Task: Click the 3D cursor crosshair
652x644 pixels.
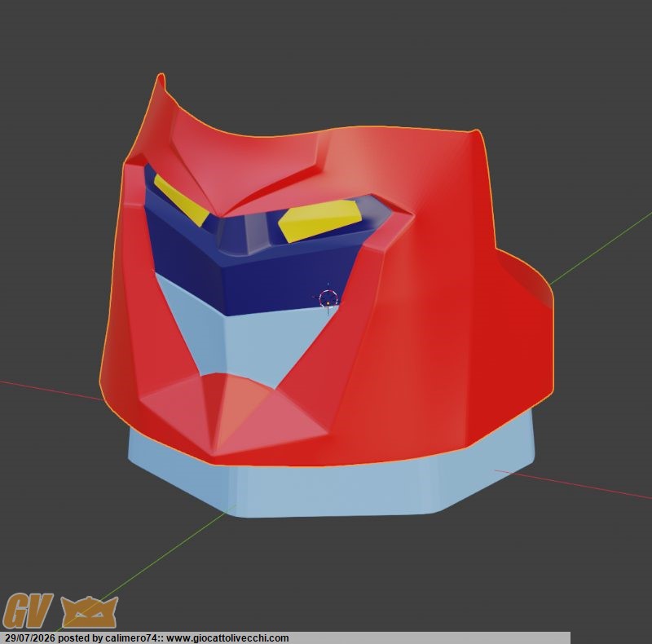Action: 328,298
